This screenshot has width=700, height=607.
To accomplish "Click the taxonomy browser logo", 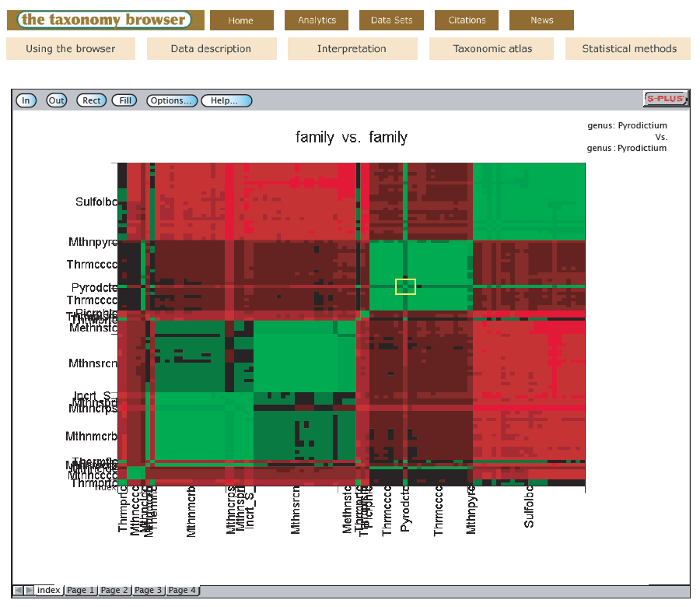I will pyautogui.click(x=105, y=20).
